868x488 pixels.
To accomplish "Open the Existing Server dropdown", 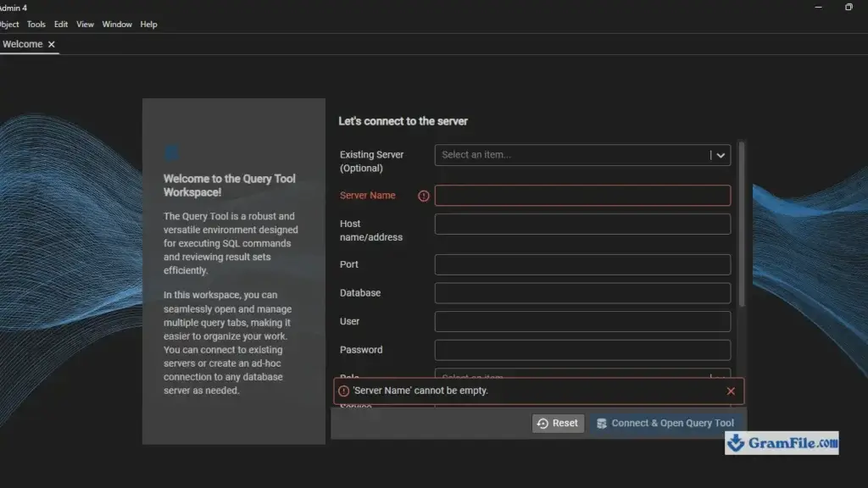I will pyautogui.click(x=582, y=155).
